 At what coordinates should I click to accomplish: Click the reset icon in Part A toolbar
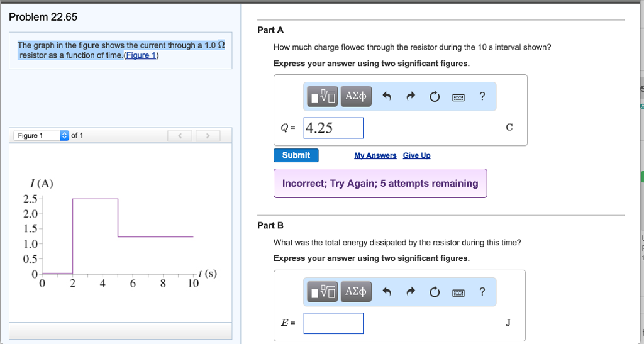[x=435, y=96]
